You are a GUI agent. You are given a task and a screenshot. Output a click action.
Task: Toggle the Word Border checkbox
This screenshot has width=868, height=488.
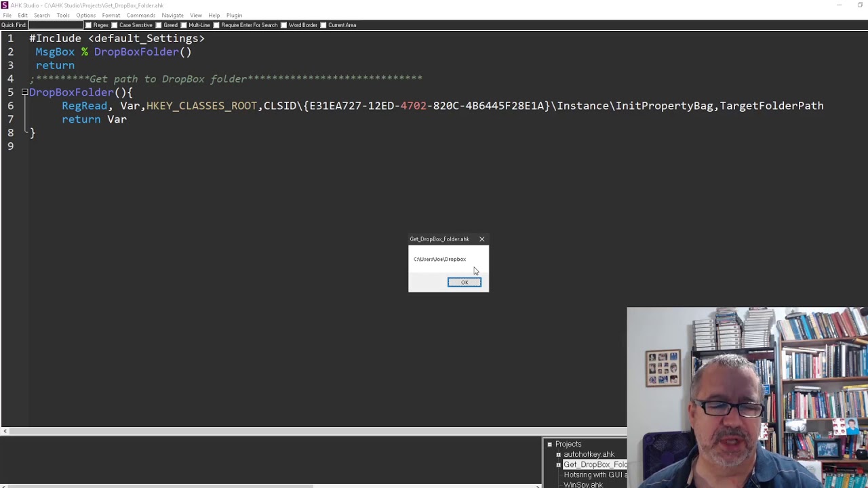coord(283,25)
